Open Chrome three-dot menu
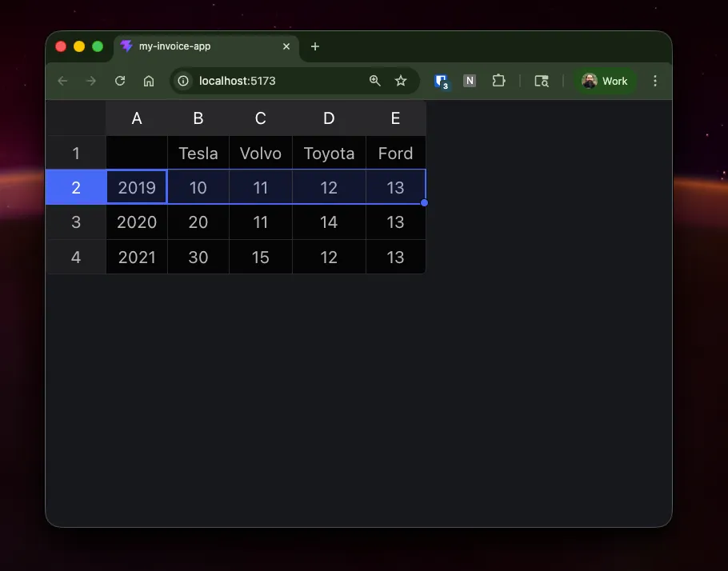 [x=655, y=81]
